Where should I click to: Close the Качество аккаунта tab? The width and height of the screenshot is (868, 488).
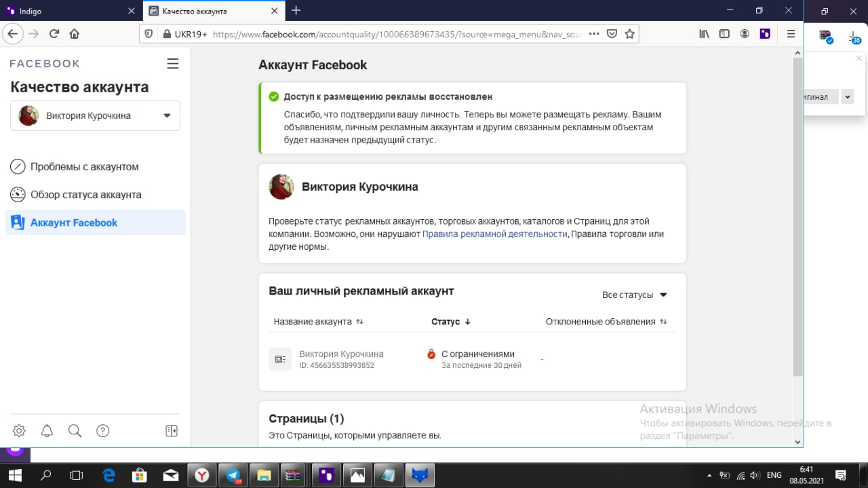275,11
